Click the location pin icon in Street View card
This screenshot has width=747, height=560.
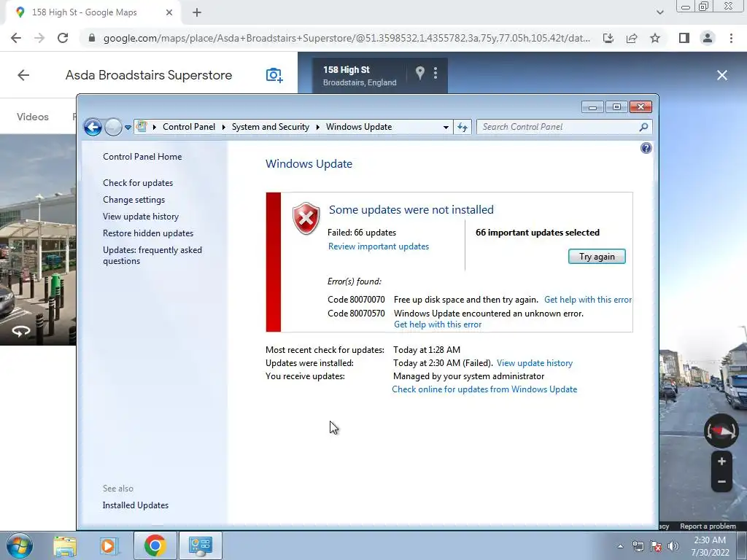click(419, 73)
